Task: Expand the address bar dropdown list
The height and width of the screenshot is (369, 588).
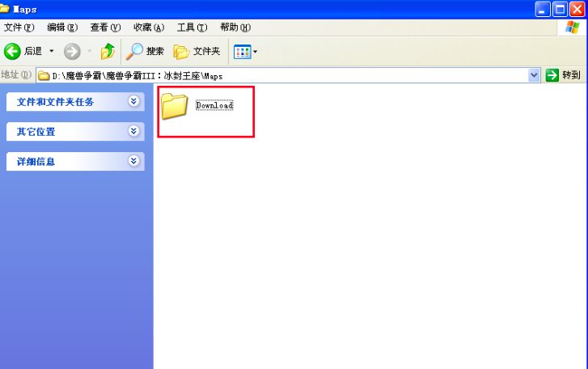Action: pos(534,75)
